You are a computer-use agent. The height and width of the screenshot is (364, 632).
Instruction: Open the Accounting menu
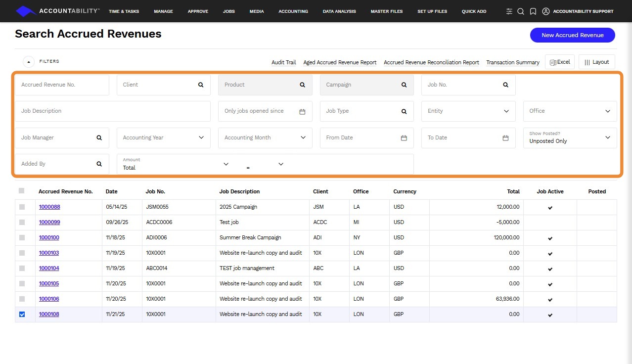tap(293, 11)
